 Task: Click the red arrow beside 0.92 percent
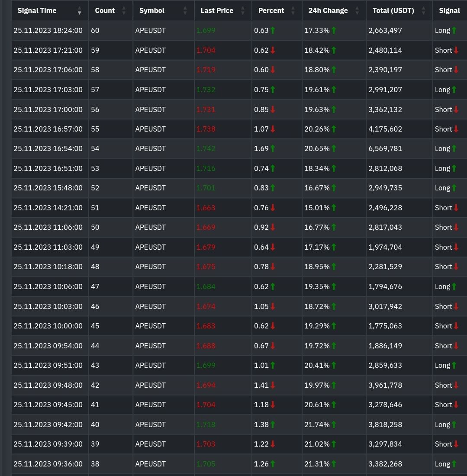(x=273, y=227)
